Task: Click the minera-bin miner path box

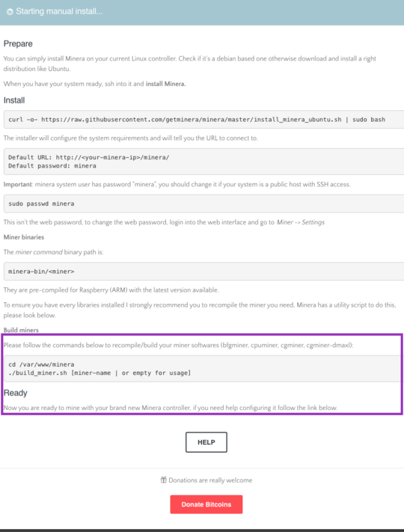Action: tap(203, 272)
